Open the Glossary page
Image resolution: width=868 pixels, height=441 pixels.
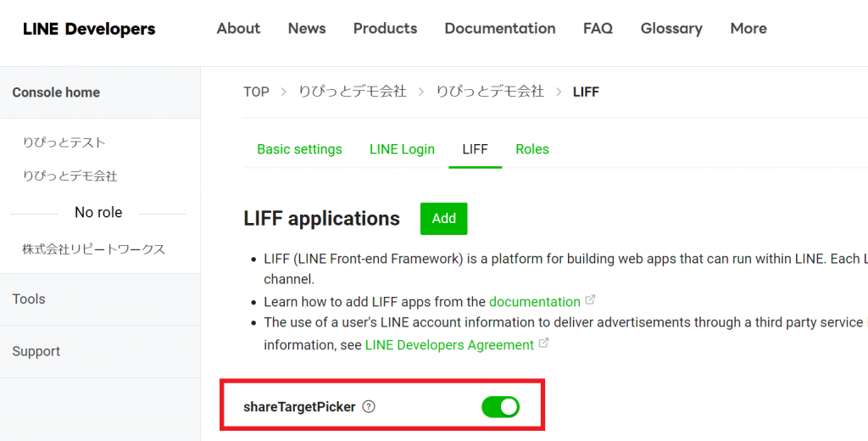tap(671, 28)
